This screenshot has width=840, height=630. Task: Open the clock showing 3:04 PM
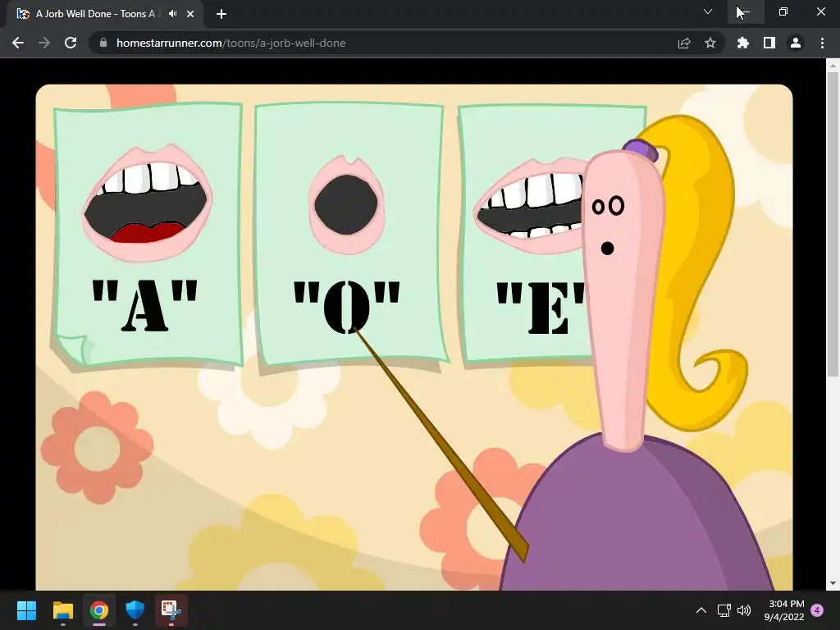(784, 610)
